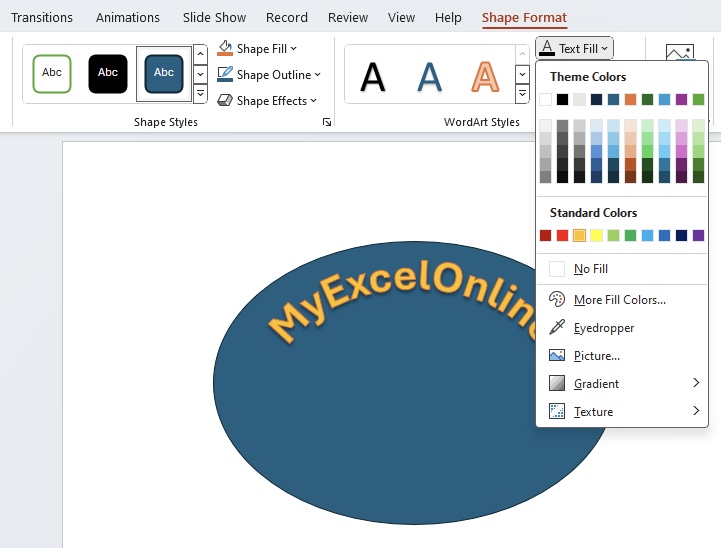Open the Shape Outline dropdown arrow
721x548 pixels.
(317, 74)
